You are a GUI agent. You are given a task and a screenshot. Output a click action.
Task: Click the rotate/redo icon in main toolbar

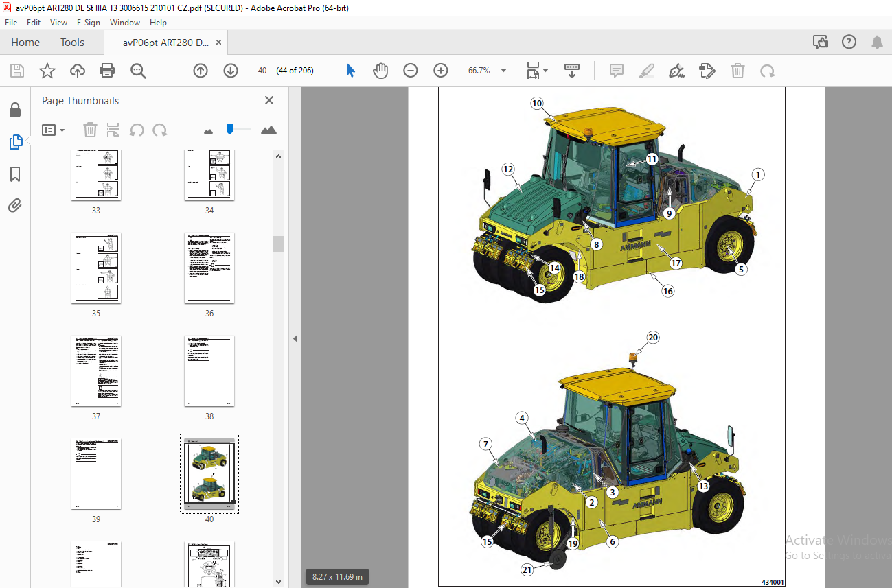pyautogui.click(x=768, y=71)
